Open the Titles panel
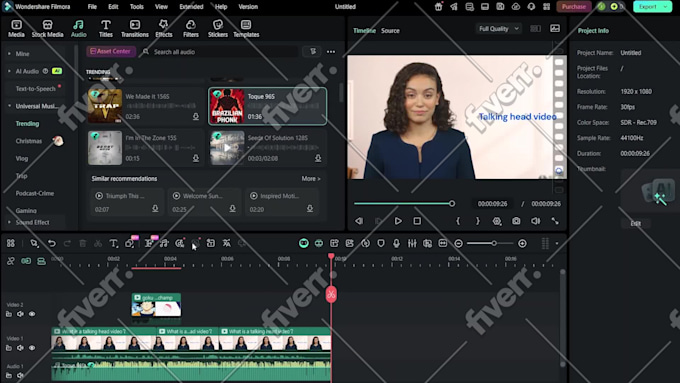 [x=105, y=29]
